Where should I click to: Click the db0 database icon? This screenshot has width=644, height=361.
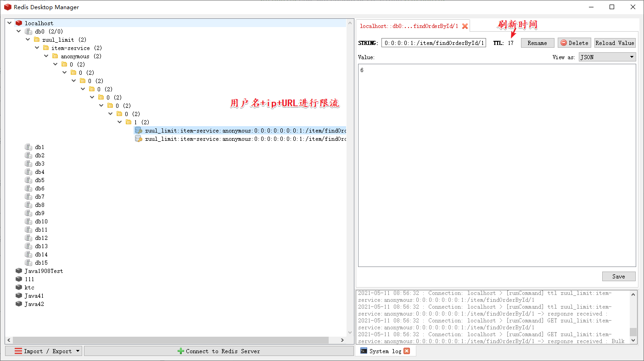pyautogui.click(x=28, y=31)
